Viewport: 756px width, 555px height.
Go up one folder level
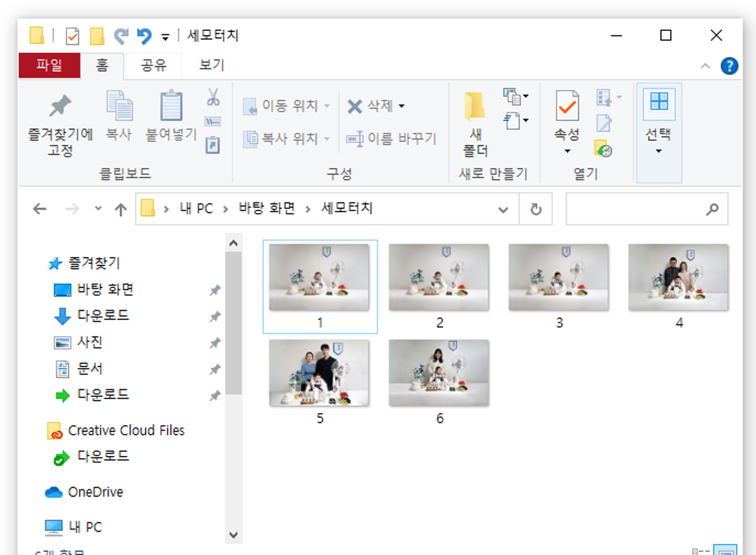tap(120, 209)
